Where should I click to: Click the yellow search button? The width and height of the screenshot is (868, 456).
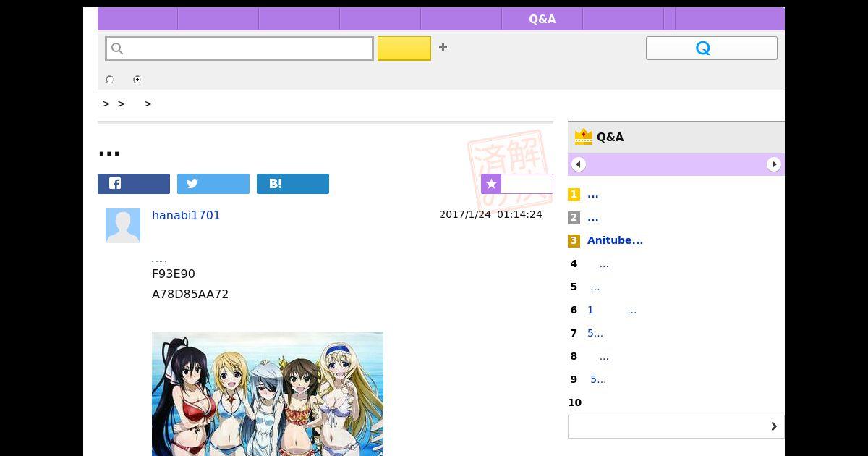pos(404,48)
